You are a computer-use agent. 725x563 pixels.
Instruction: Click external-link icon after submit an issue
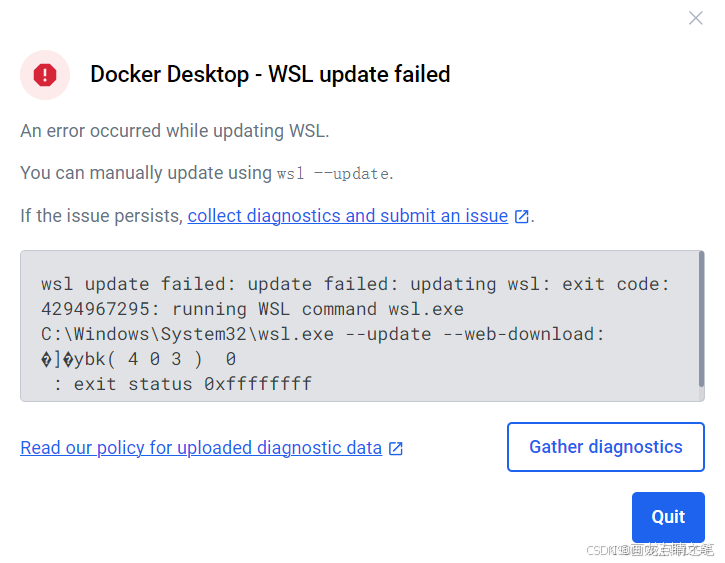(522, 216)
